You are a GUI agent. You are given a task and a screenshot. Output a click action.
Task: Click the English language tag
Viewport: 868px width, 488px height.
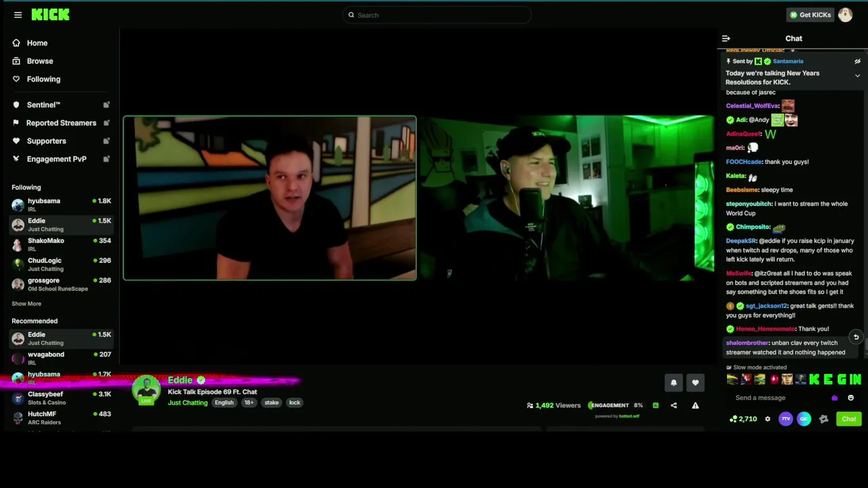pos(224,403)
